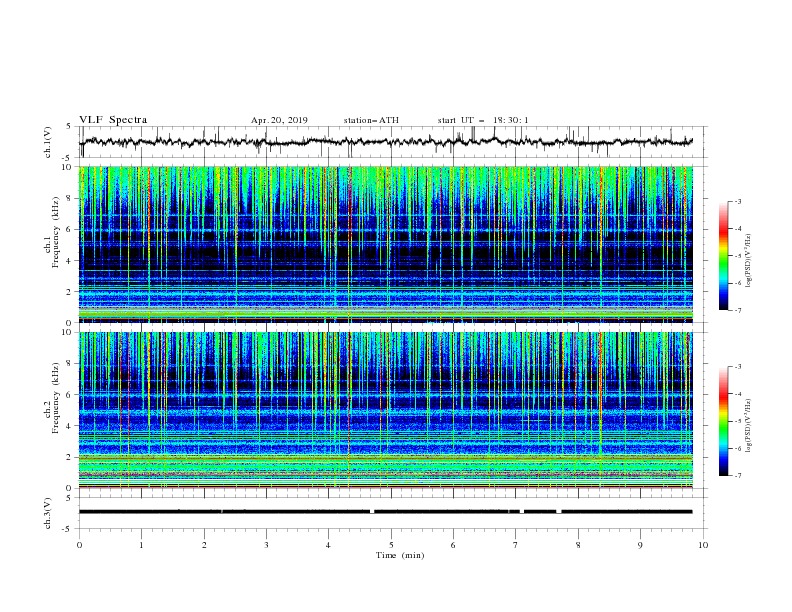
Task: Click the "4" kHz tick on ch.1 frequency axis
Action: click(x=70, y=261)
